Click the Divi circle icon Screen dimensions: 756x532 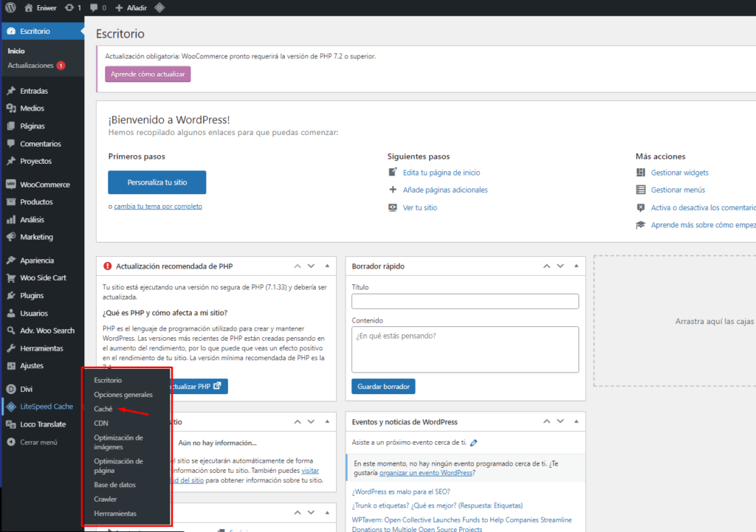[11, 390]
